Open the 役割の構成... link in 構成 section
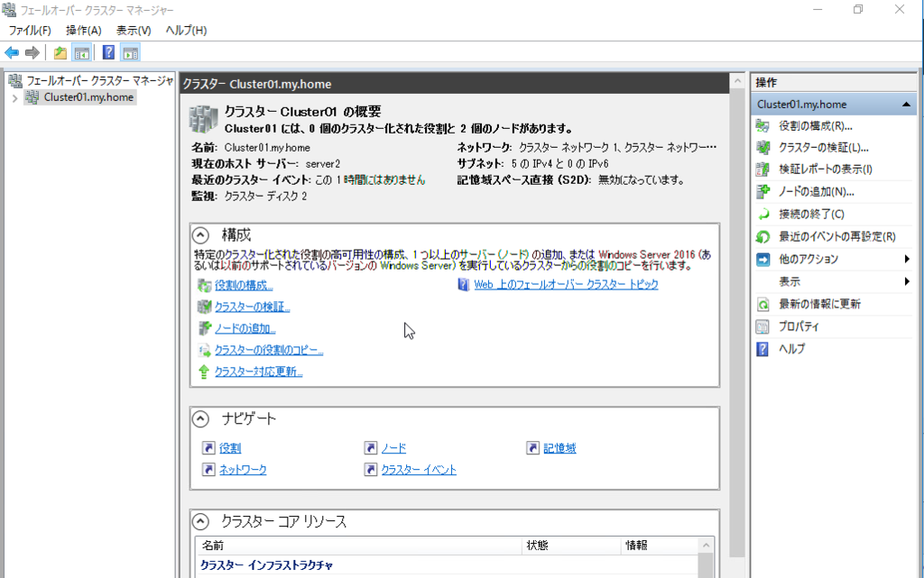 click(x=244, y=286)
